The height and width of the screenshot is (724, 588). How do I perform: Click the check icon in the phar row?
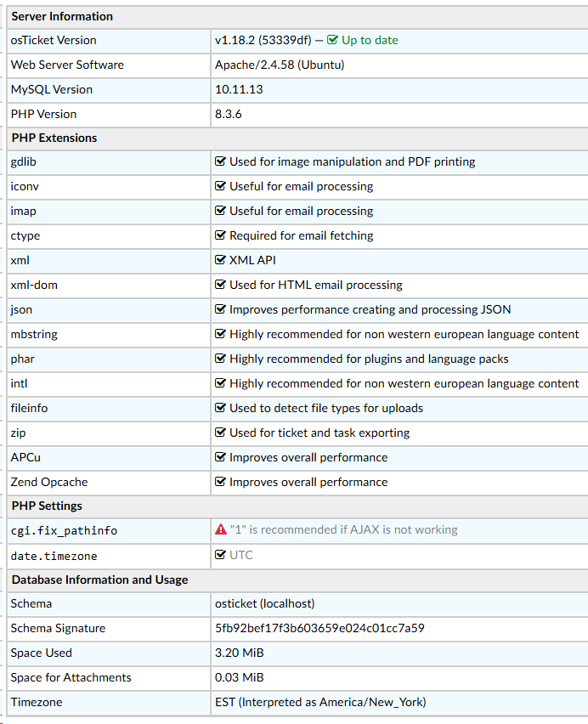coord(221,359)
